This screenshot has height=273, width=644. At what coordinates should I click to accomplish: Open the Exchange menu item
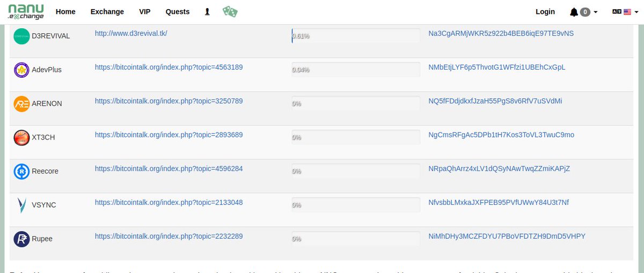[107, 12]
